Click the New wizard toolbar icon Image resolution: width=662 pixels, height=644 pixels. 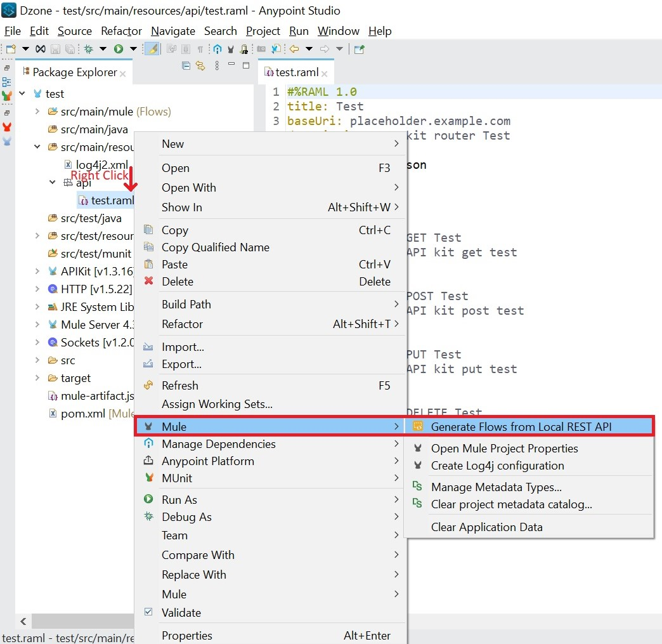(x=11, y=49)
